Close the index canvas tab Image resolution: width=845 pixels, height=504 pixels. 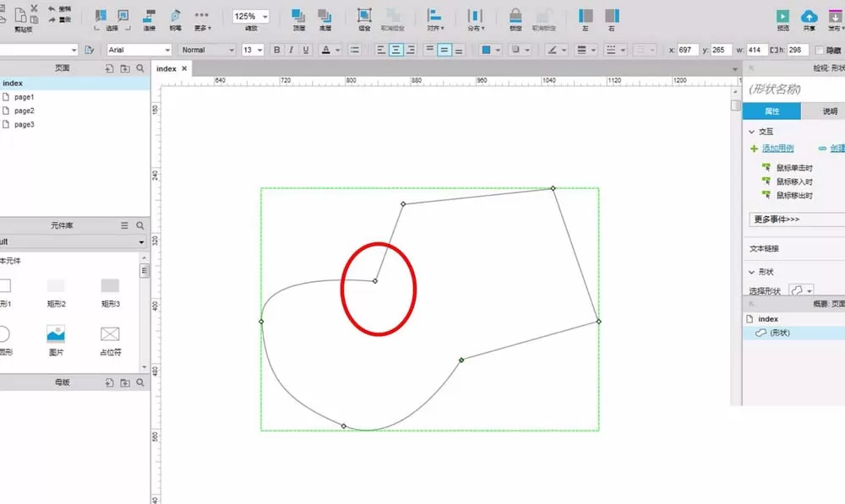(x=184, y=69)
